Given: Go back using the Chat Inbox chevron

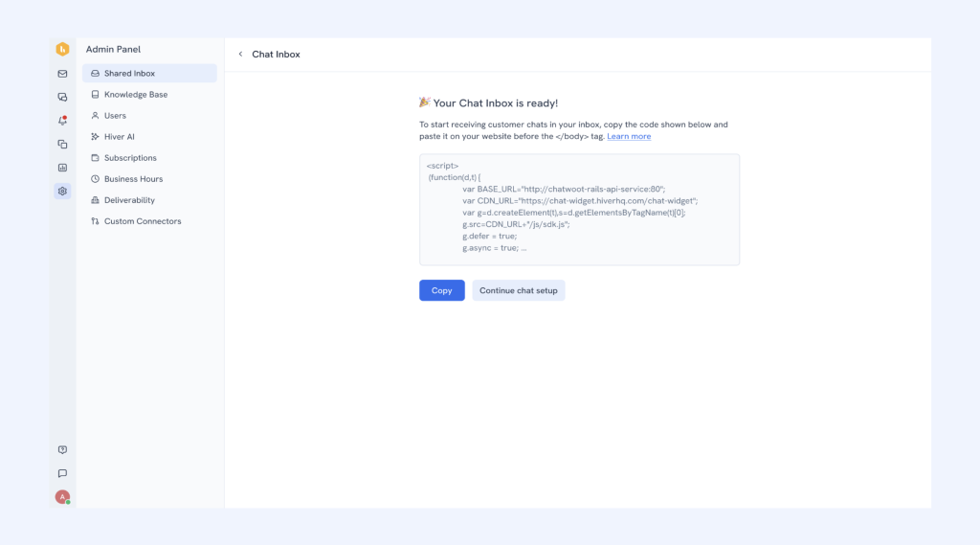Looking at the screenshot, I should (x=240, y=55).
